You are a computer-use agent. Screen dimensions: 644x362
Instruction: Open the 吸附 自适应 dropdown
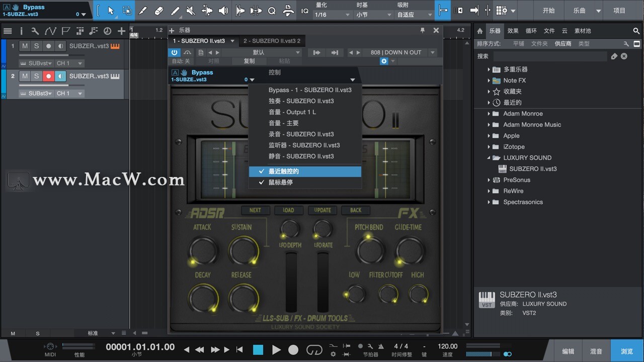pos(415,15)
